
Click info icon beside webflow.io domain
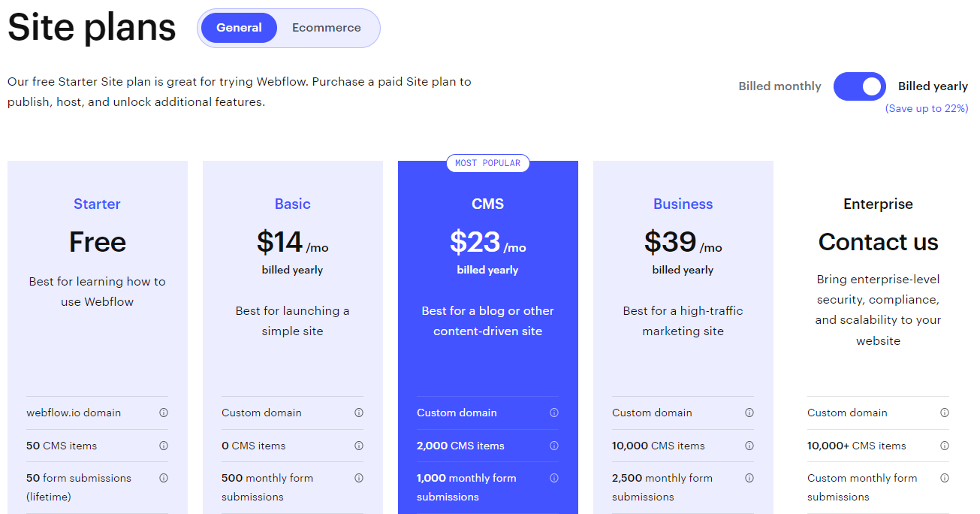164,413
